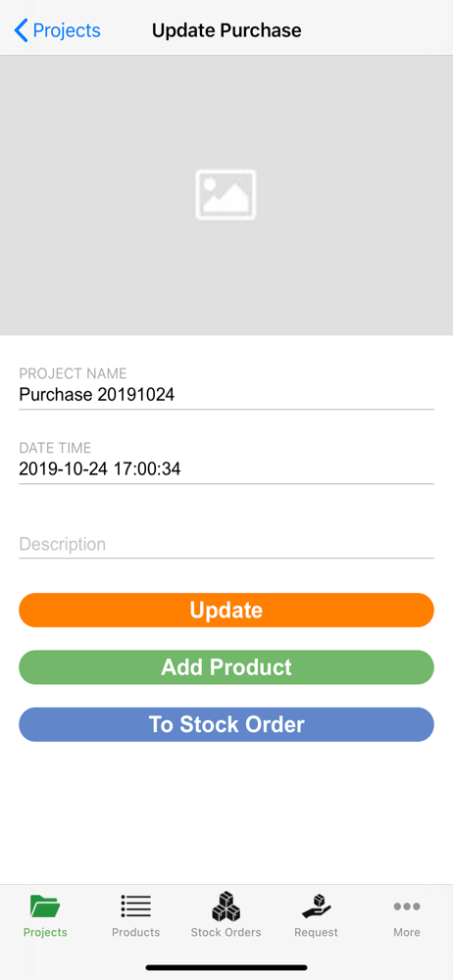Switch to the Products tab label
This screenshot has width=453, height=980.
coord(135,933)
